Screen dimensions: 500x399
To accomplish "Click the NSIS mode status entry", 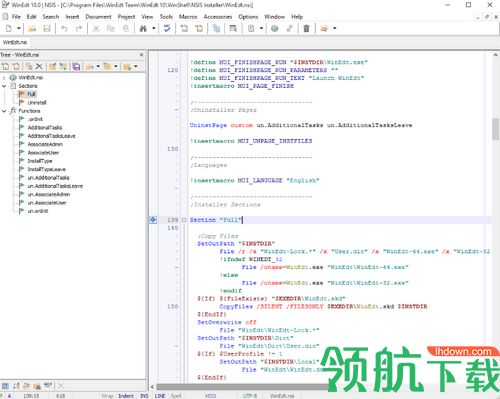I will (x=210, y=396).
